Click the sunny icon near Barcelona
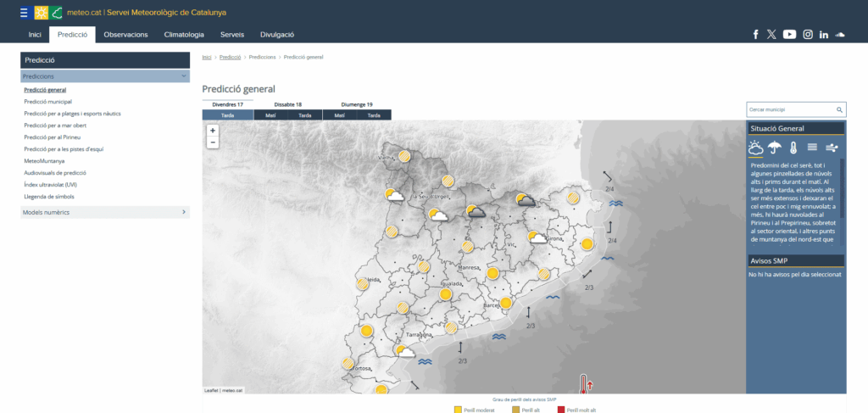The image size is (868, 413). click(505, 303)
